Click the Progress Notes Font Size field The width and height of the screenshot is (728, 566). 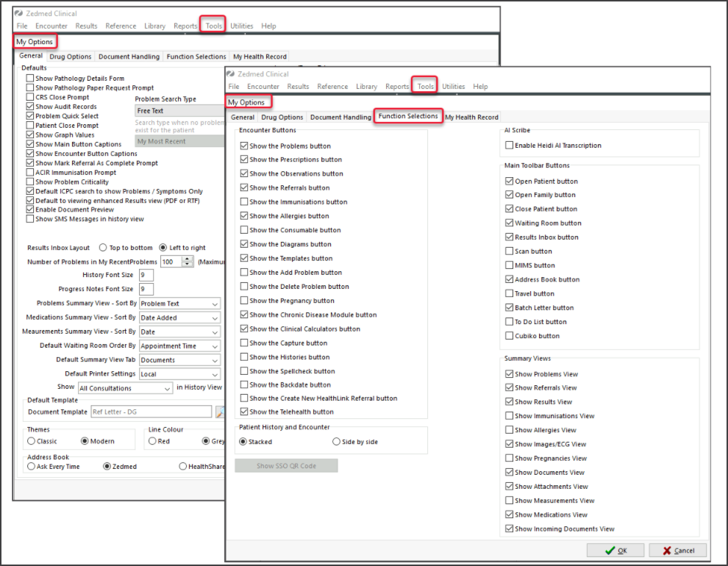(146, 289)
